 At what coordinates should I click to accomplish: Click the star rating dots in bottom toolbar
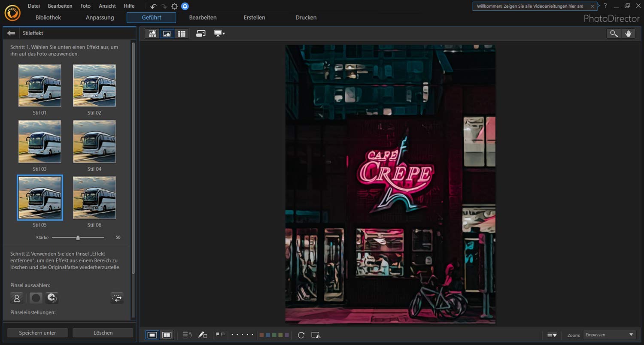point(242,335)
